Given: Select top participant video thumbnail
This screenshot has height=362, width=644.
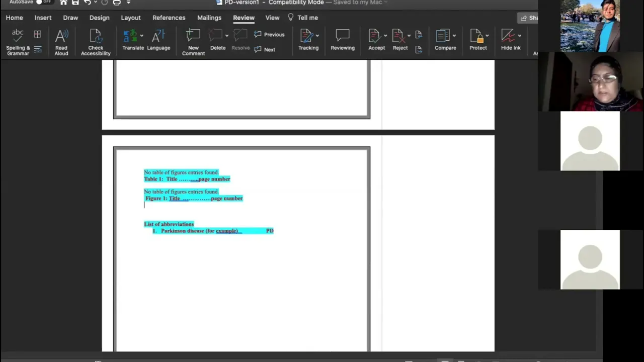Looking at the screenshot, I should [590, 26].
